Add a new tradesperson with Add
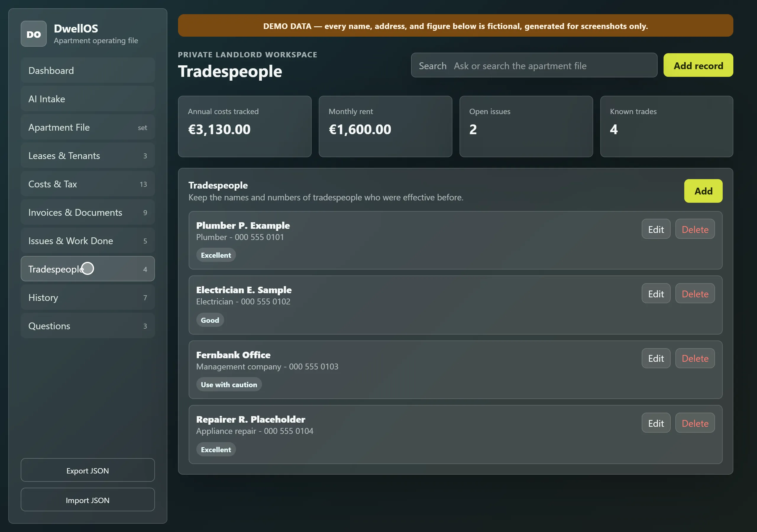Viewport: 757px width, 532px height. (703, 191)
